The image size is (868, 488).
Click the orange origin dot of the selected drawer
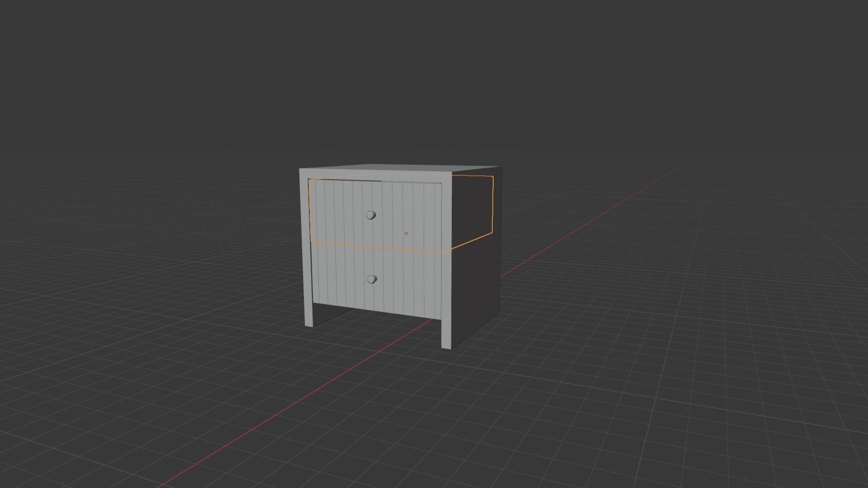[x=406, y=233]
